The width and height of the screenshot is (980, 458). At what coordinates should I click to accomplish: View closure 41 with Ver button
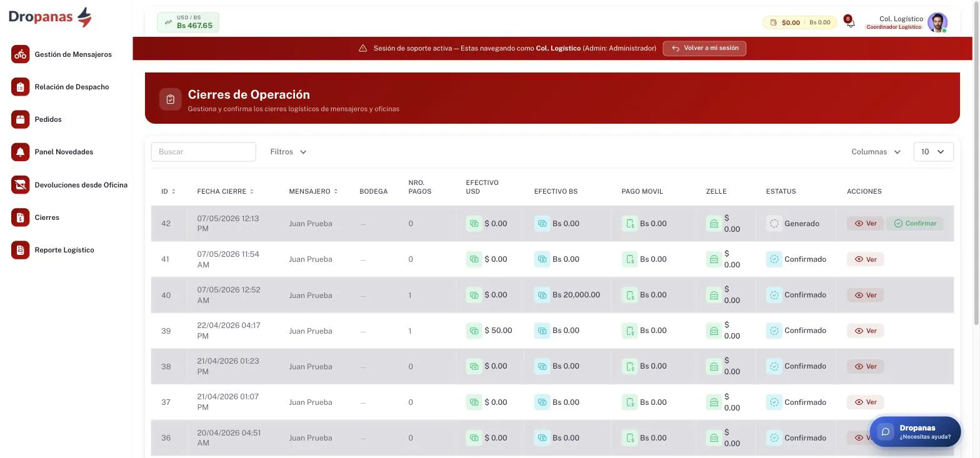865,259
